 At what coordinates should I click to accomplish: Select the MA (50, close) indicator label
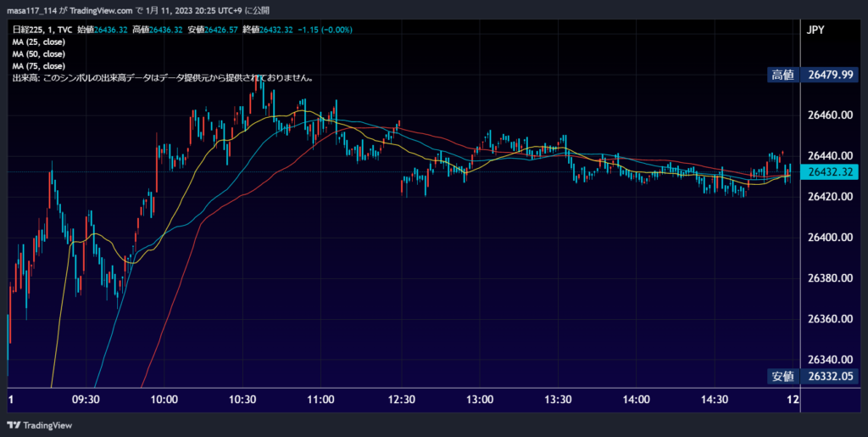[x=39, y=54]
